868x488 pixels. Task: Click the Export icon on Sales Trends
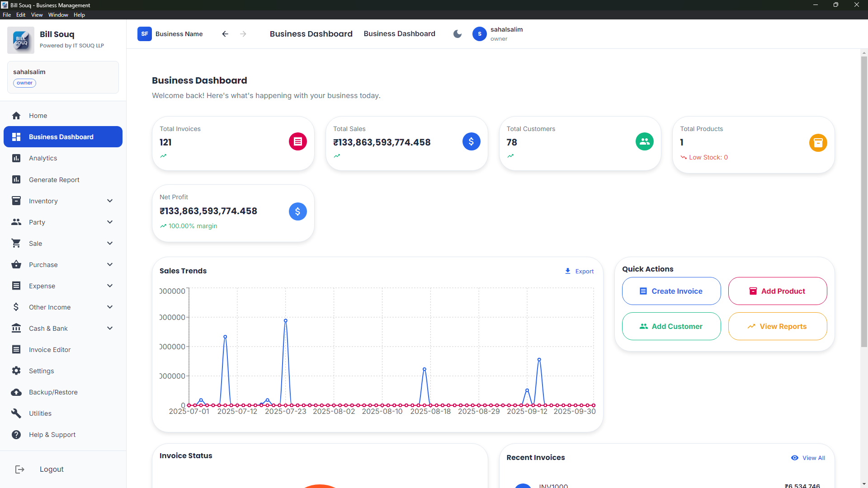click(x=568, y=271)
